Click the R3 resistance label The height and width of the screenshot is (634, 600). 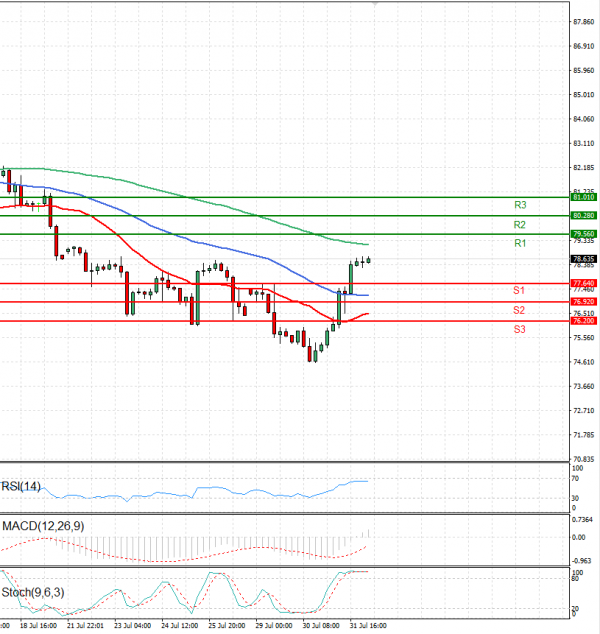520,205
